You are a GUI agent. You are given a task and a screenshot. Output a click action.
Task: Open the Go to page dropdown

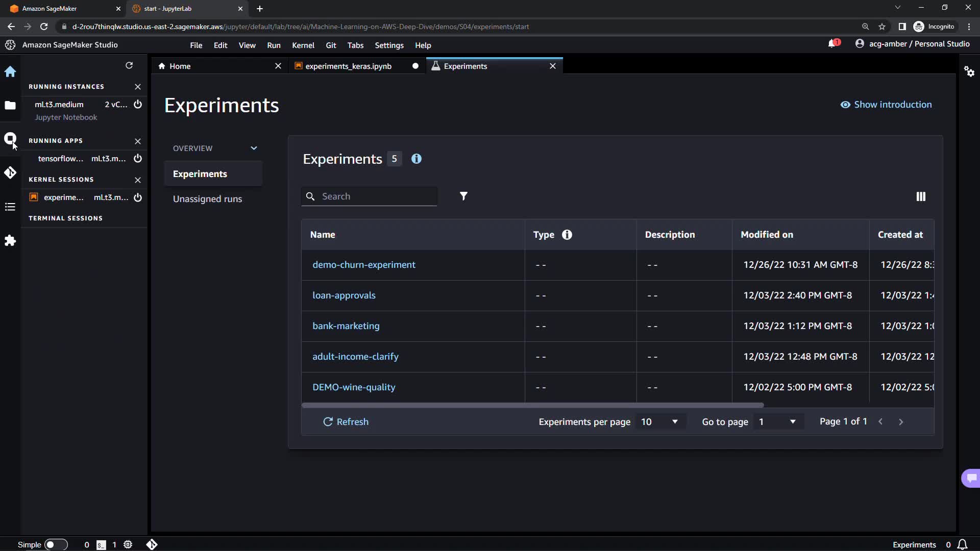pyautogui.click(x=777, y=422)
